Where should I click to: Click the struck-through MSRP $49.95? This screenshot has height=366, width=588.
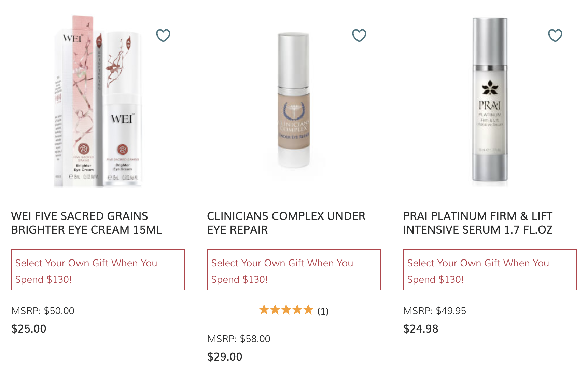click(451, 311)
